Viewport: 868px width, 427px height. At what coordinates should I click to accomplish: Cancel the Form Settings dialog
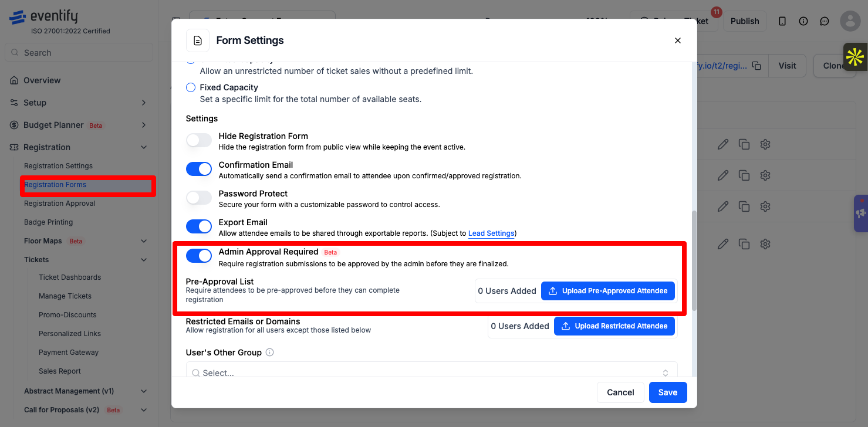[620, 392]
